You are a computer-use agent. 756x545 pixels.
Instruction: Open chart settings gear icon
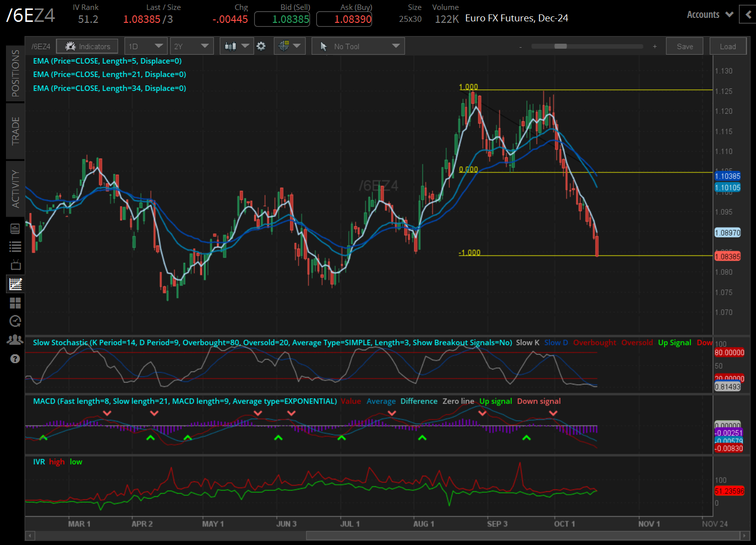(261, 46)
